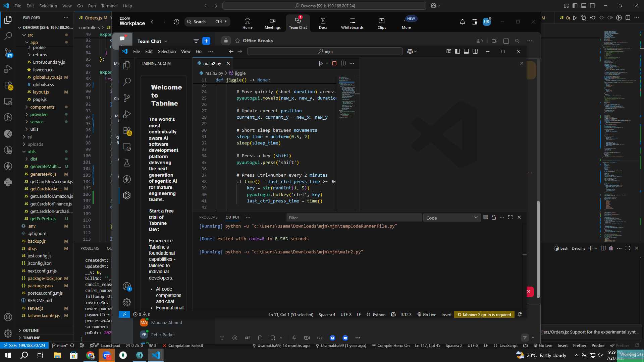Open File Explorer from the taskbar
Image resolution: width=644 pixels, height=362 pixels.
[x=57, y=355]
